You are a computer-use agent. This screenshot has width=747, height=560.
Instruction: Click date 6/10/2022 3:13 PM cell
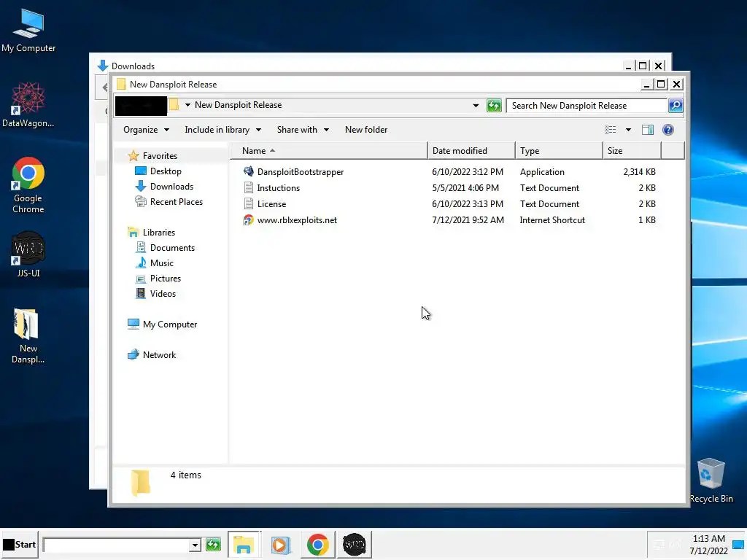468,204
